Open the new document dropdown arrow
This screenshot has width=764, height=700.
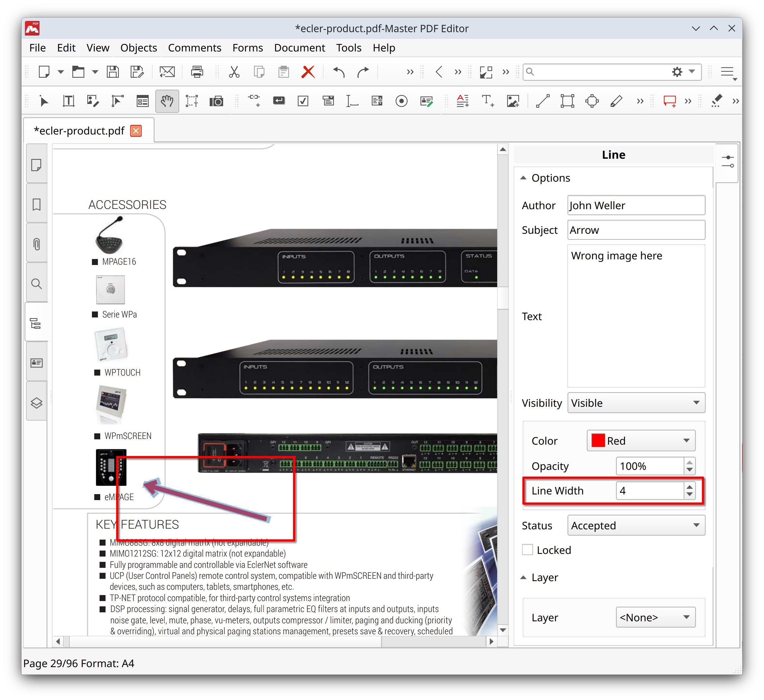pos(61,72)
